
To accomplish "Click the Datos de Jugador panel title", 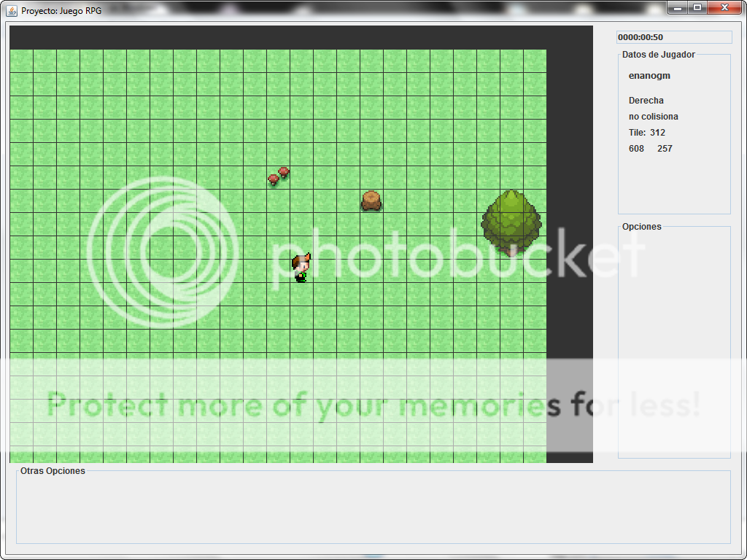I will click(658, 55).
